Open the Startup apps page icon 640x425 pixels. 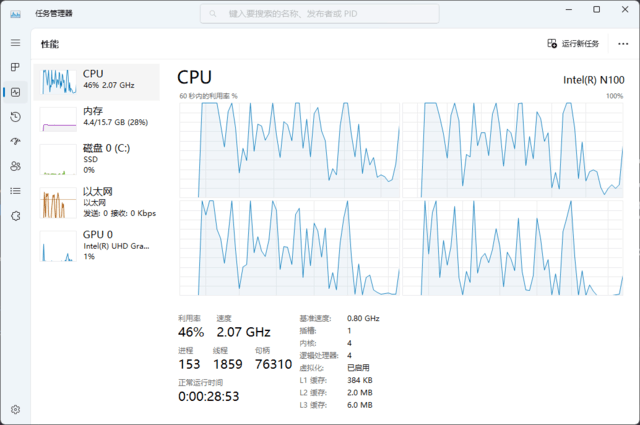15,141
